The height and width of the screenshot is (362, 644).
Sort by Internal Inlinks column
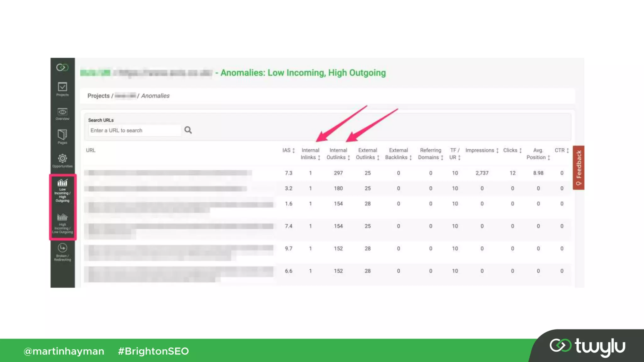click(x=310, y=154)
